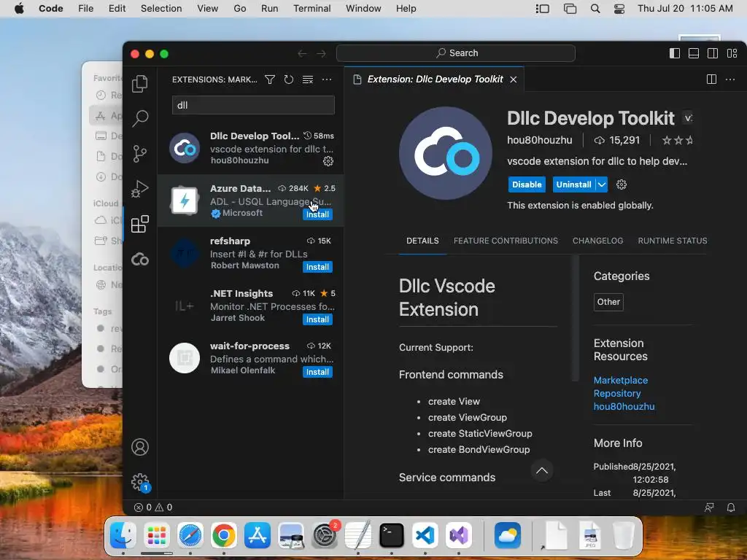Switch to the FEATURE CONTRIBUTIONS tab
The image size is (747, 560).
coord(506,241)
